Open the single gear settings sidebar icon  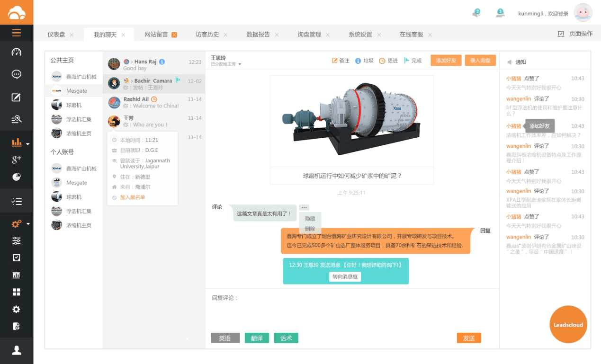[17, 309]
